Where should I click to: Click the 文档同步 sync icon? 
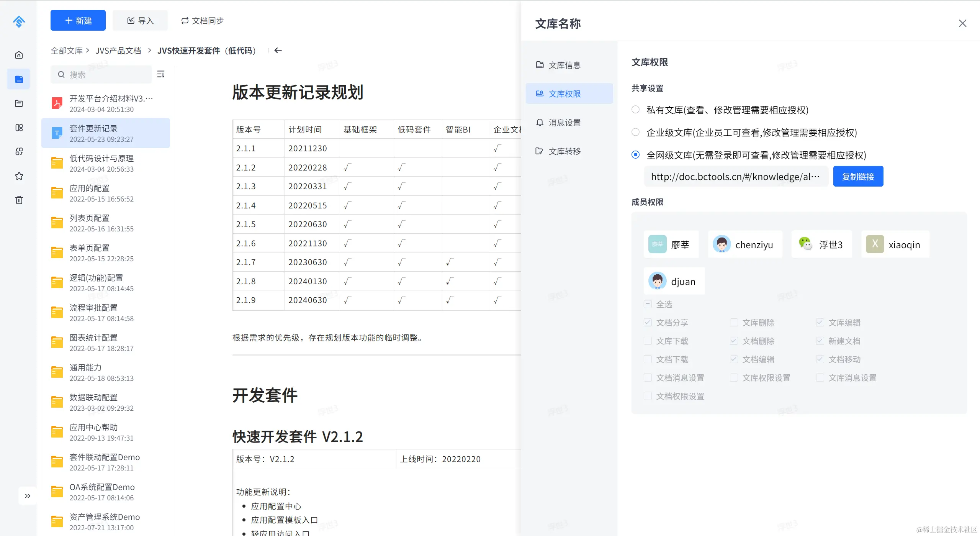point(185,21)
